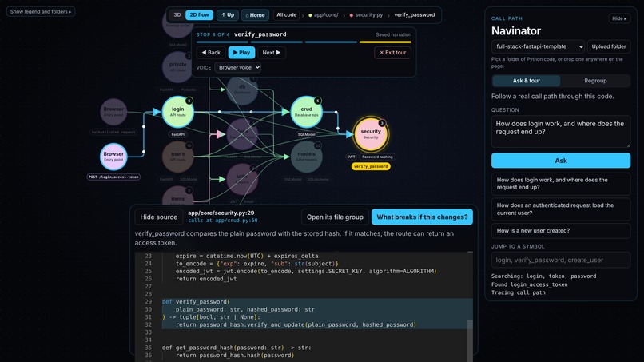Click the question text area
Viewport: 644px width, 362px height.
tap(561, 132)
